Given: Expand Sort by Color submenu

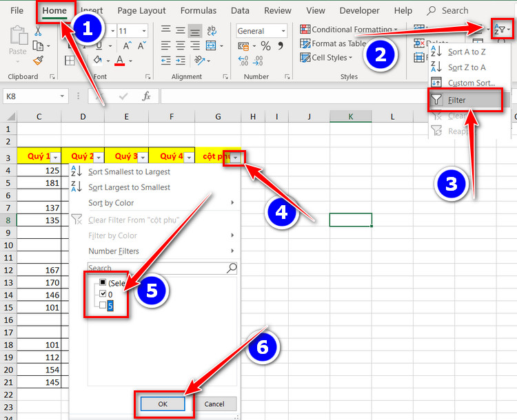Looking at the screenshot, I should point(232,202).
